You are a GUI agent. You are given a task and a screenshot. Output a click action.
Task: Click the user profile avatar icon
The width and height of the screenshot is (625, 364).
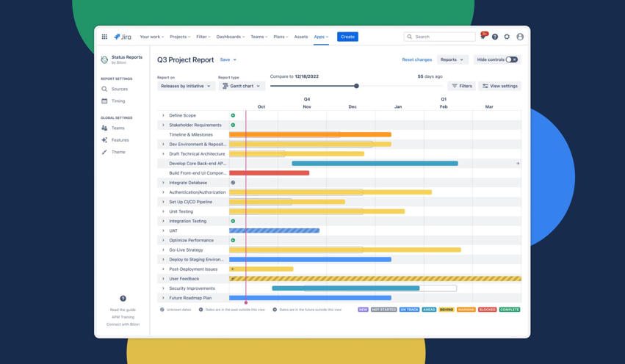pyautogui.click(x=520, y=37)
